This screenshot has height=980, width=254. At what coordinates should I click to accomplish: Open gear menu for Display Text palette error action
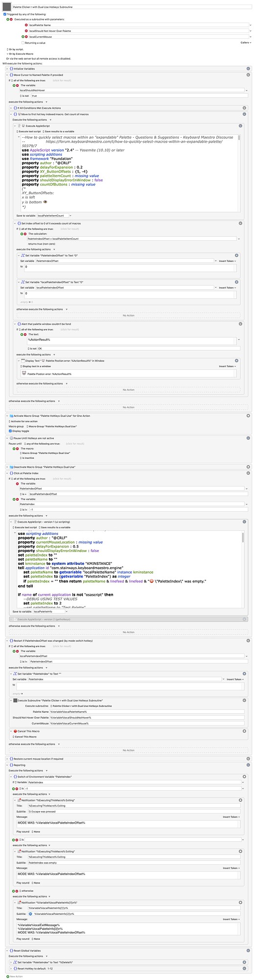pyautogui.click(x=237, y=360)
